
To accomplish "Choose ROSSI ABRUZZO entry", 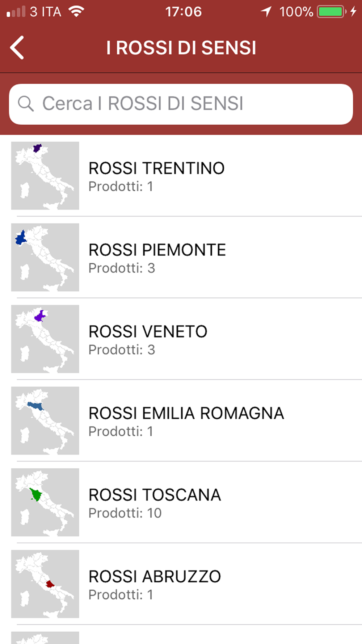I will point(181,584).
